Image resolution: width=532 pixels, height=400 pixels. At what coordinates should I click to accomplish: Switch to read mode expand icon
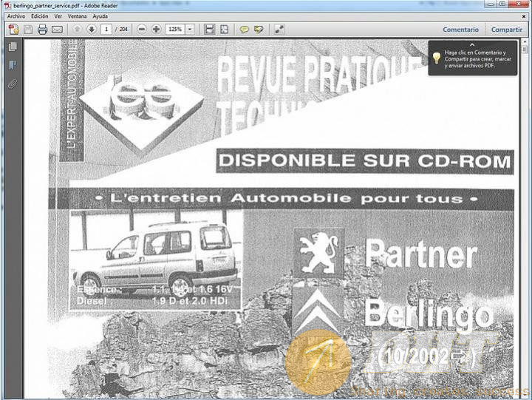pyautogui.click(x=279, y=30)
